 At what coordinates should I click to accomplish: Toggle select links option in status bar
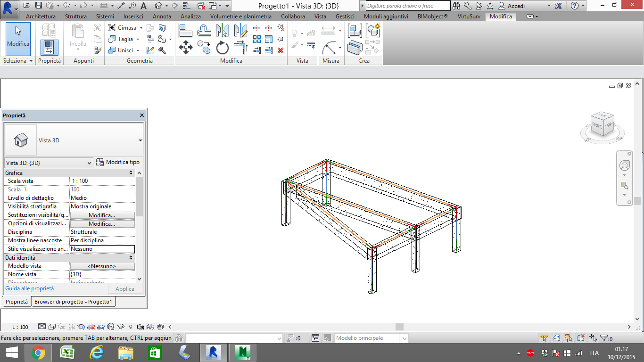coord(545,338)
